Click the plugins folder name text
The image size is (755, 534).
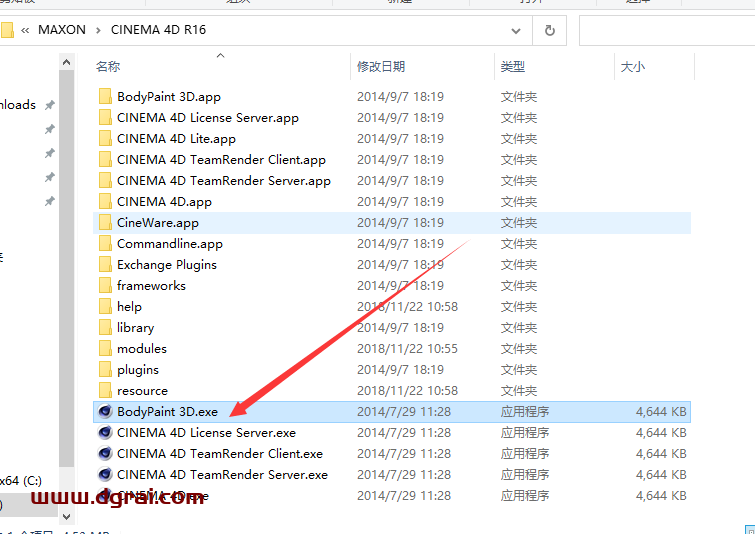point(138,370)
